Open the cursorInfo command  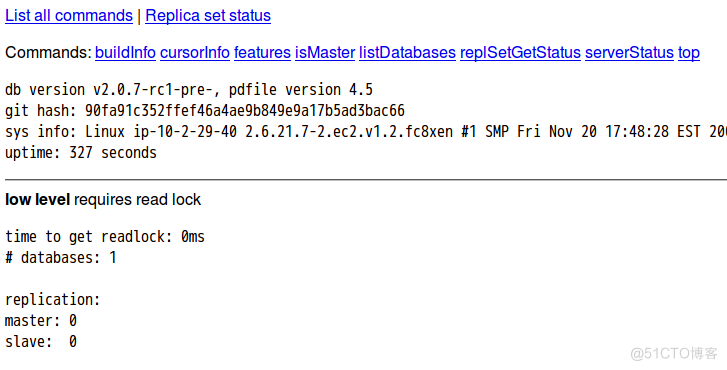coord(195,53)
